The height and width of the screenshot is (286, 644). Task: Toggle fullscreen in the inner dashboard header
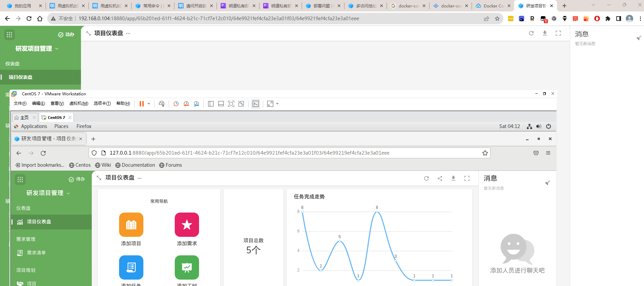click(x=467, y=178)
